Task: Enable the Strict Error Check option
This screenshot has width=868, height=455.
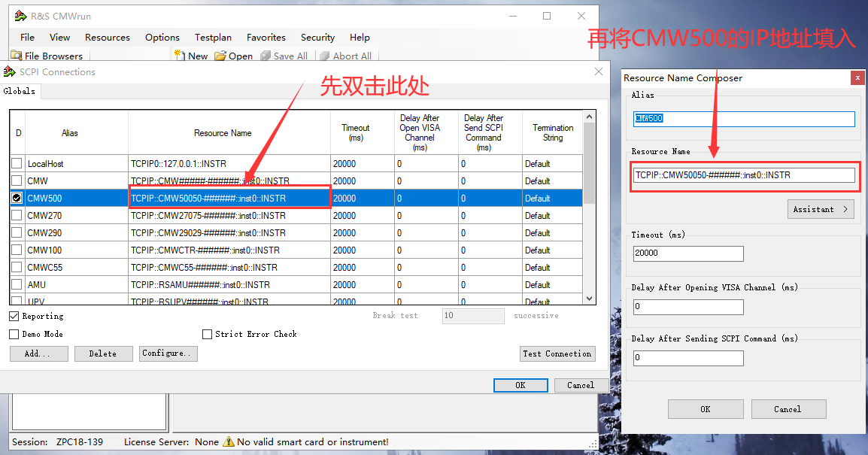Action: [207, 334]
